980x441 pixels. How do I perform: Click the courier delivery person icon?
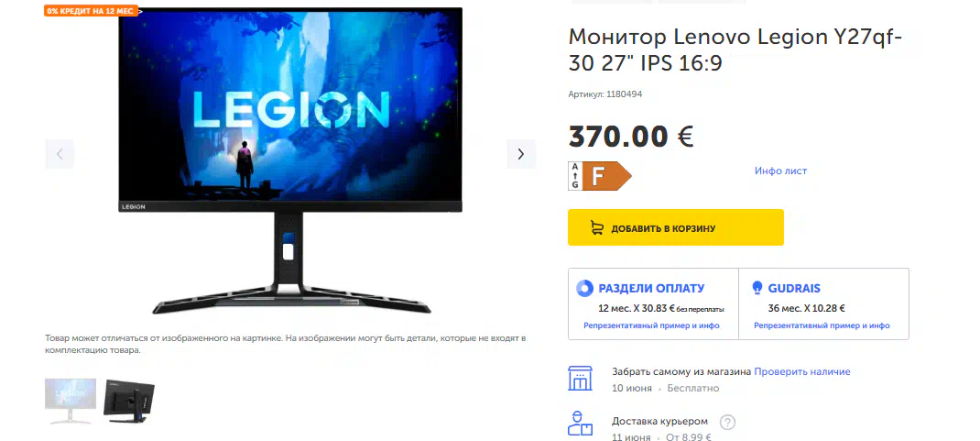(580, 424)
